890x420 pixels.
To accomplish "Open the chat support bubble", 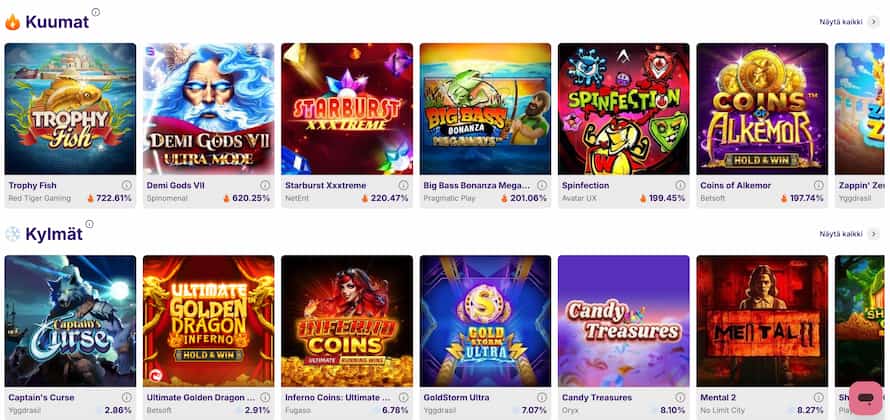I will pos(866,398).
